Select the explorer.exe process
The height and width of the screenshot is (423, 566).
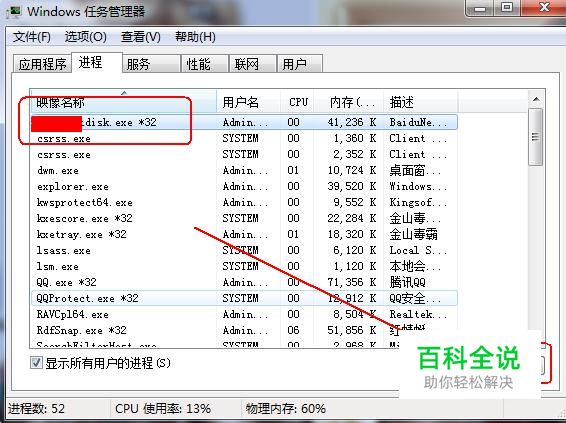pyautogui.click(x=244, y=186)
